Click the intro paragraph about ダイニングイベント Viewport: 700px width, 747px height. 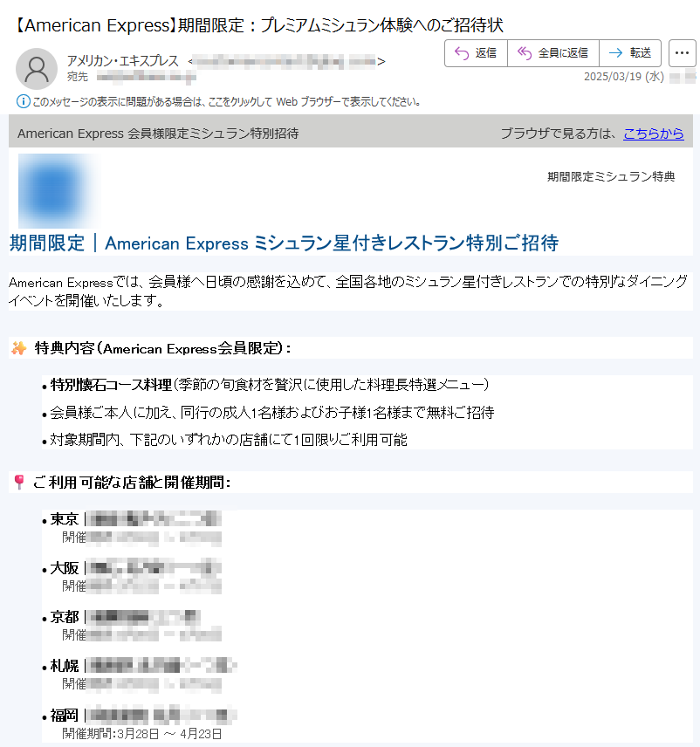(x=348, y=291)
